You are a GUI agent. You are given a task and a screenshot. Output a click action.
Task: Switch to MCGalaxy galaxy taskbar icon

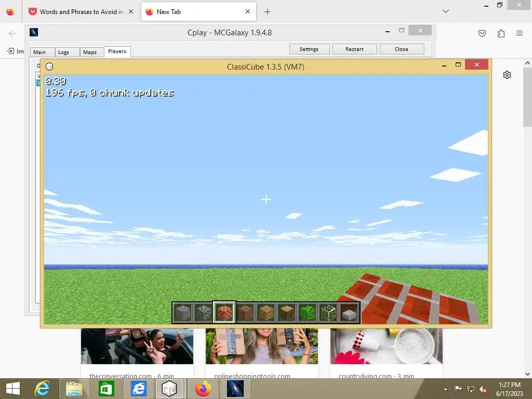(235, 389)
